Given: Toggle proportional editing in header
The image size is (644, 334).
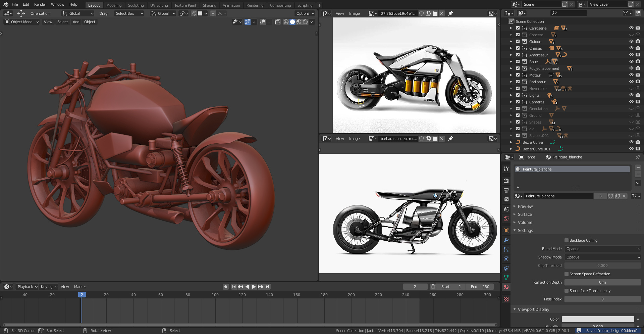Looking at the screenshot, I should 213,13.
